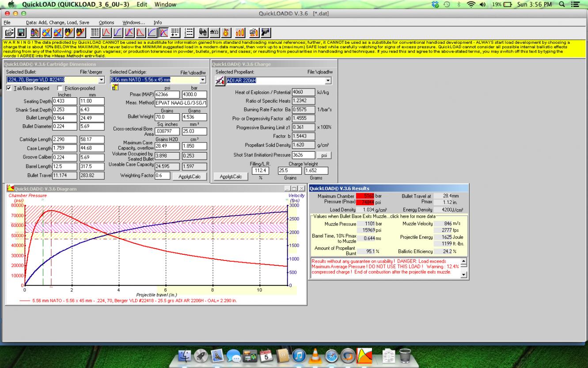Click results warning scrollbar down arrow

[463, 275]
